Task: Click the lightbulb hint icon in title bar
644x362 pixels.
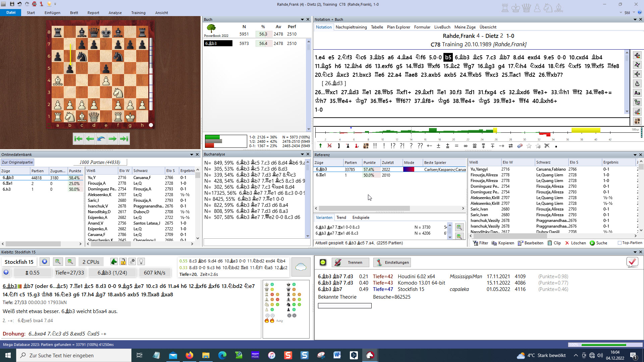Action: 49,4
